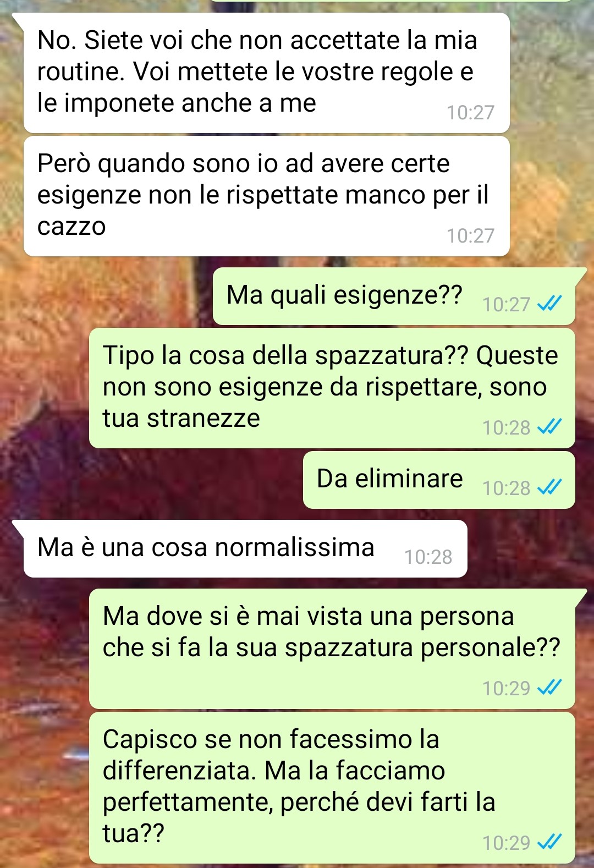The width and height of the screenshot is (594, 868).
Task: Tap the "Da eliminare" message bubble
Action: (439, 480)
